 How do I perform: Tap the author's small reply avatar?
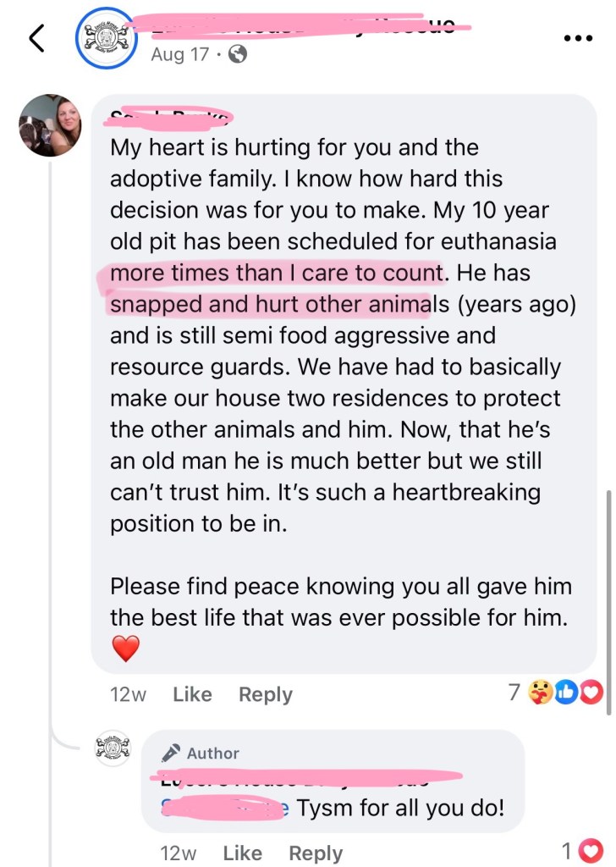(x=113, y=748)
